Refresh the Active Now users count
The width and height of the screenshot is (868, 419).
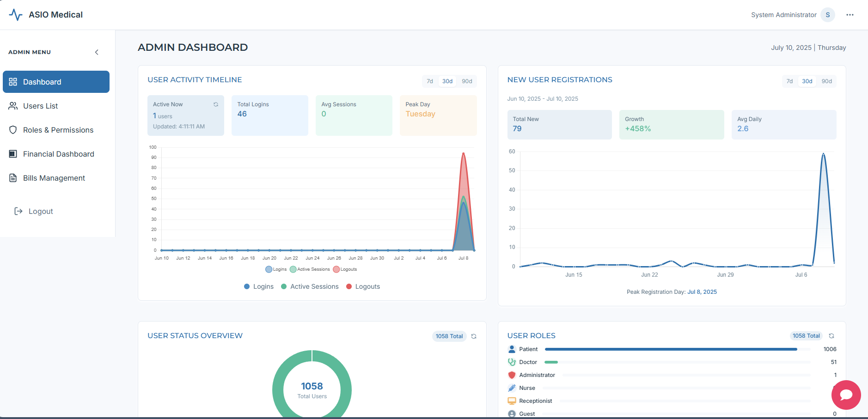coord(215,104)
